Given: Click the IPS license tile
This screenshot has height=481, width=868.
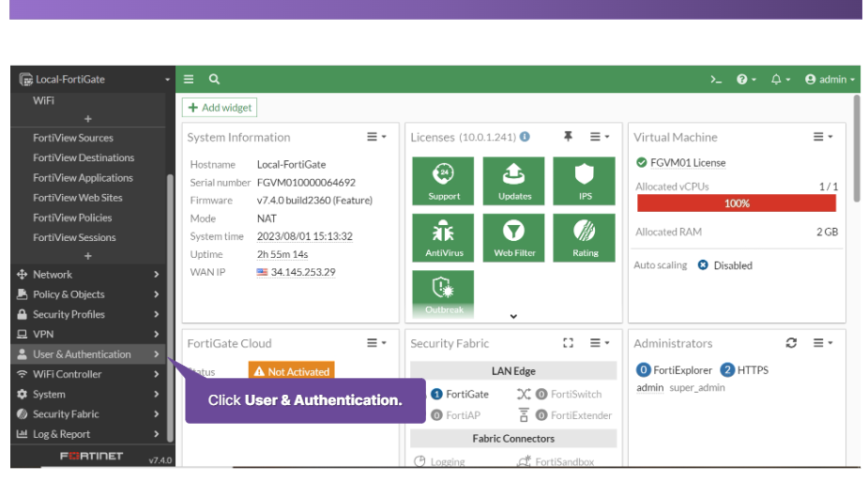Looking at the screenshot, I should (584, 181).
